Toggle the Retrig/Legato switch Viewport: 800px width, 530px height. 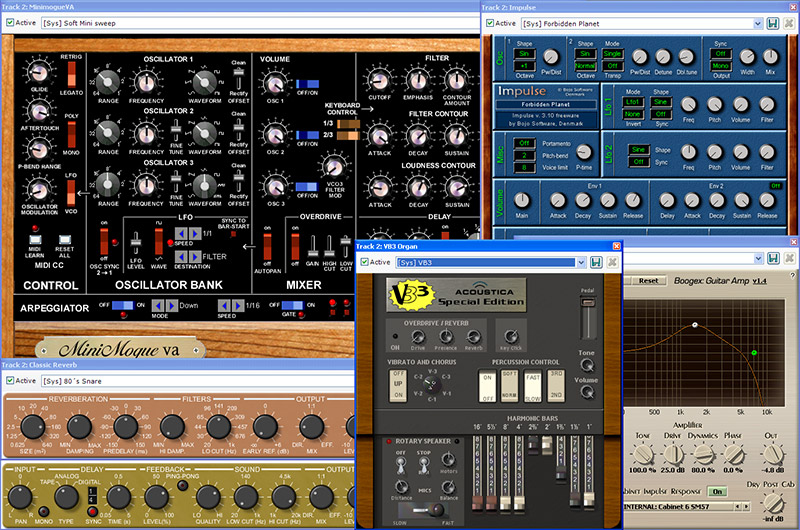pyautogui.click(x=71, y=74)
